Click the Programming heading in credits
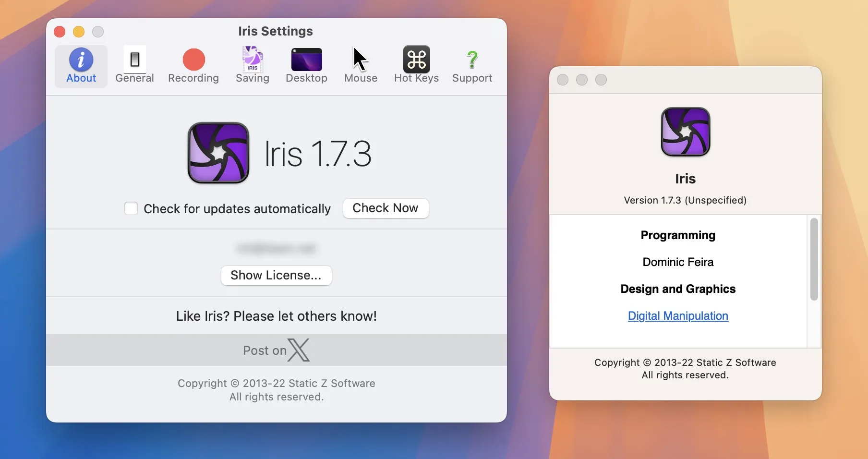 click(678, 235)
